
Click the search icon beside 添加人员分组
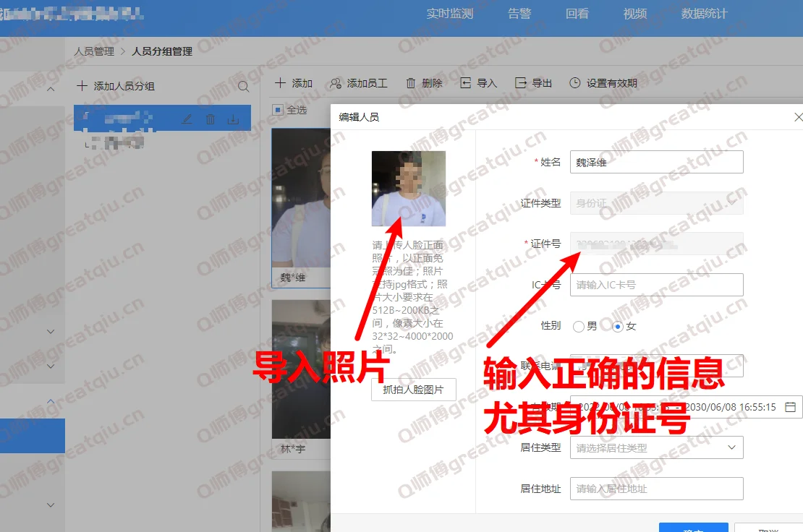coord(243,87)
